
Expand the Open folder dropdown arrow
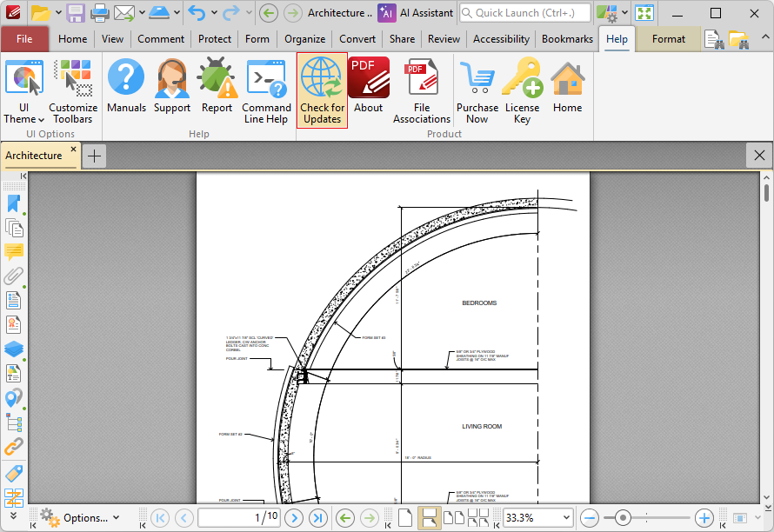pos(58,13)
